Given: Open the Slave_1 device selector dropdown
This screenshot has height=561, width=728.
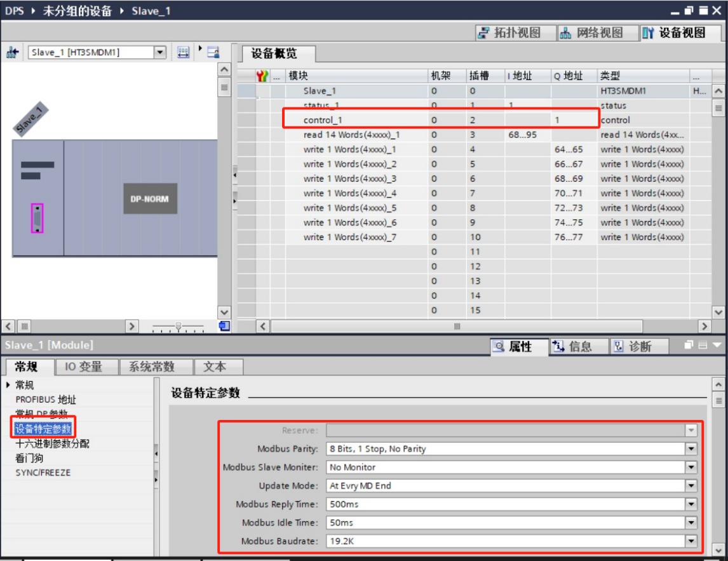Looking at the screenshot, I should [x=159, y=53].
